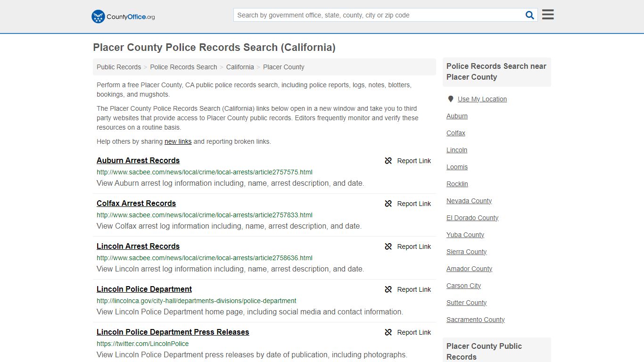The height and width of the screenshot is (362, 644).
Task: Open Lincoln Arrest Records title link
Action: click(x=138, y=246)
